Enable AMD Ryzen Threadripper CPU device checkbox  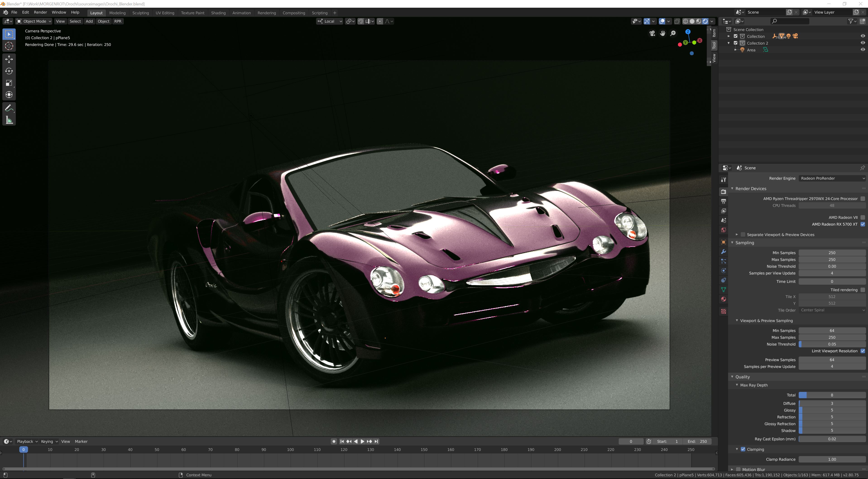pos(863,199)
